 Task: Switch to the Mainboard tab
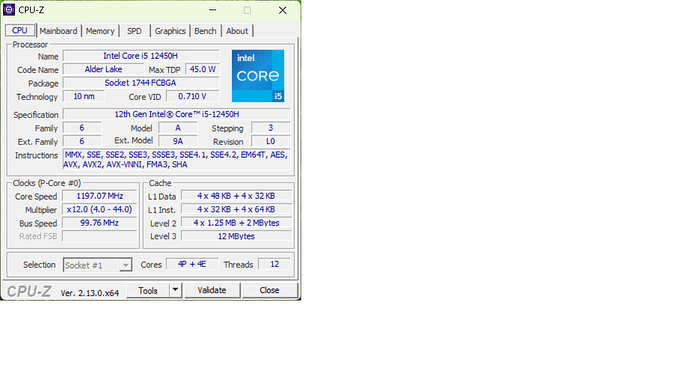[58, 31]
